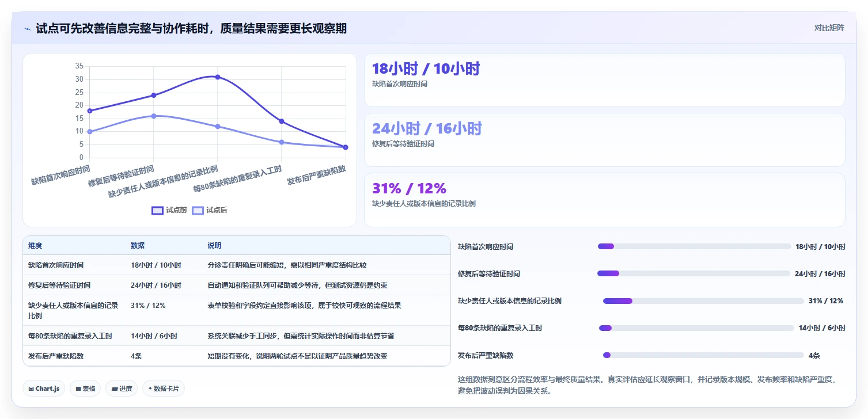Viewport: 868px width, 419px height.
Task: Click the 修复后等待验证时间 progress bar
Action: click(694, 273)
